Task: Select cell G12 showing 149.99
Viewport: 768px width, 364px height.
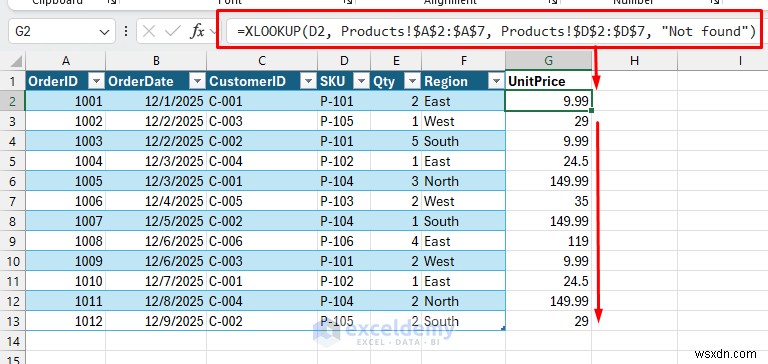Action: pos(549,301)
